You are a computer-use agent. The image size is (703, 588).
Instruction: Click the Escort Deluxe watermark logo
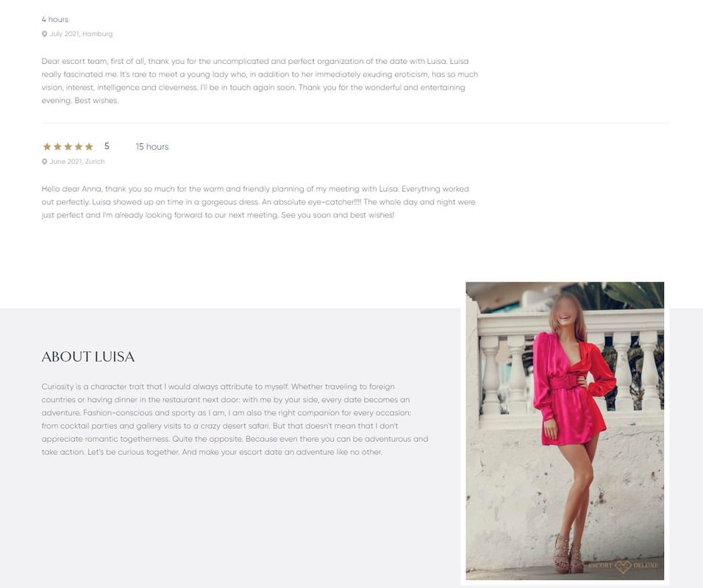point(623,566)
